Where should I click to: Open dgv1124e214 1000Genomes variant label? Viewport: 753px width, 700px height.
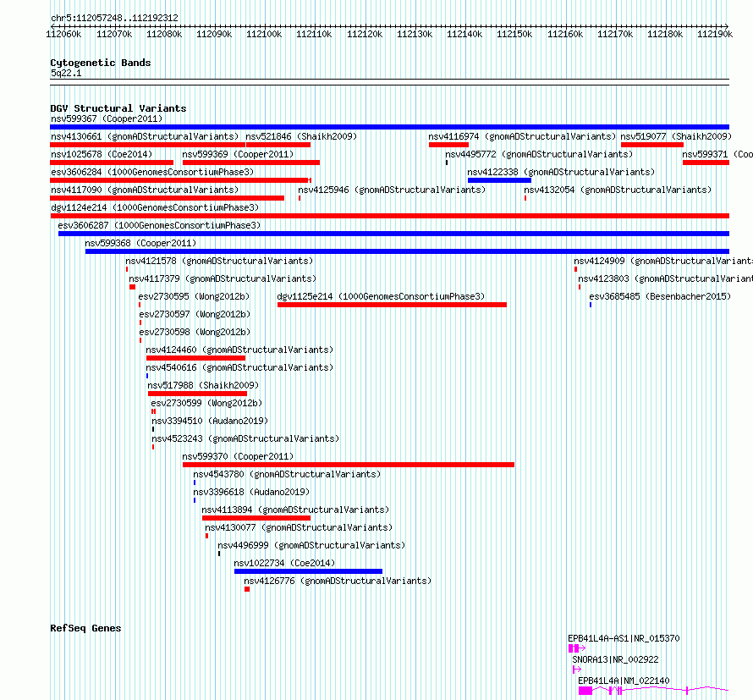coord(155,207)
